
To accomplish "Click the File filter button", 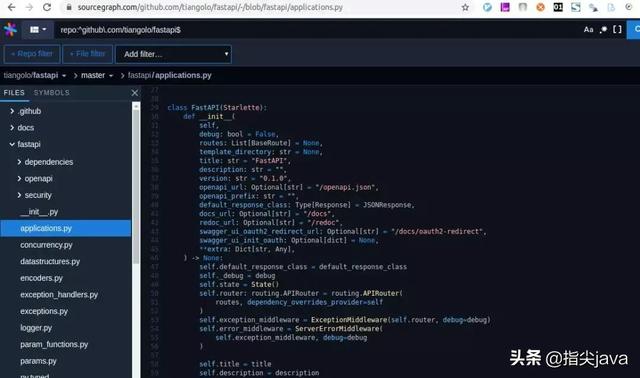I will click(x=87, y=54).
